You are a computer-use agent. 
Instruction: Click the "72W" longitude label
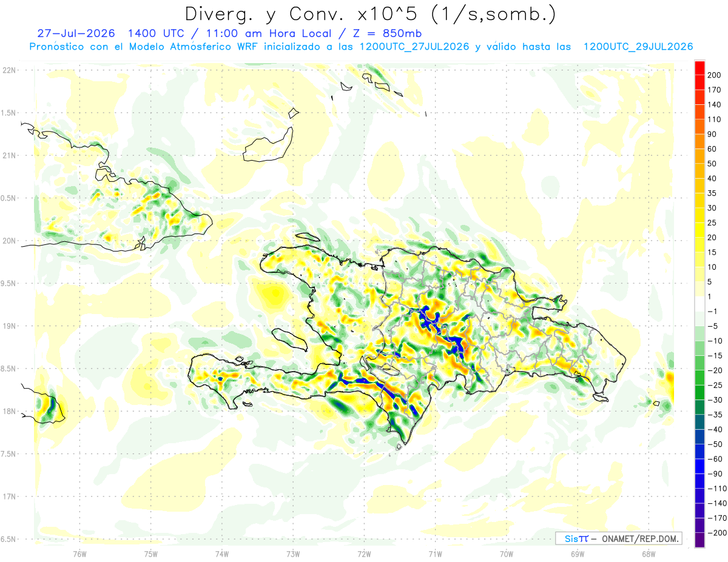click(364, 554)
